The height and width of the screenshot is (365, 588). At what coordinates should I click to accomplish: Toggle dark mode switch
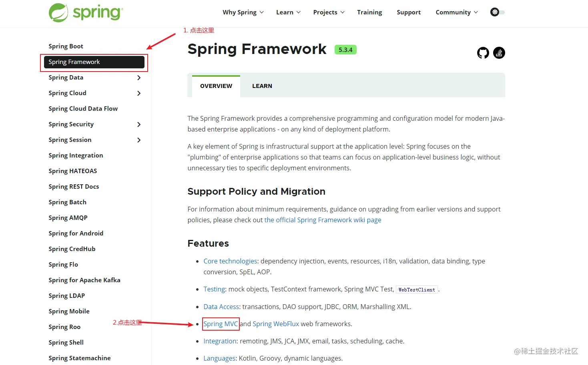coord(498,12)
